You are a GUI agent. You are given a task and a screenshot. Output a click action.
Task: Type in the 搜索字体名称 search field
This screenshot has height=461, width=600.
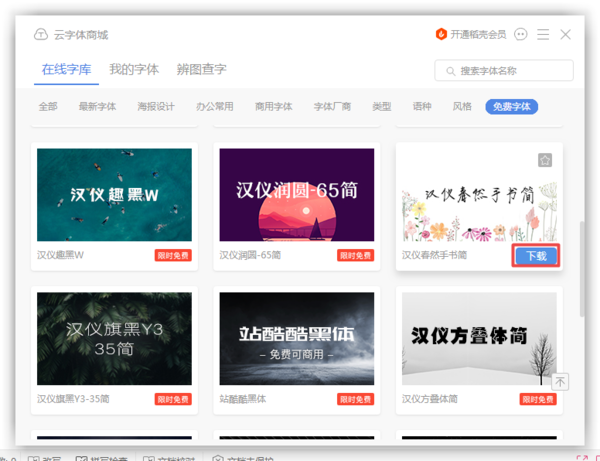[512, 71]
